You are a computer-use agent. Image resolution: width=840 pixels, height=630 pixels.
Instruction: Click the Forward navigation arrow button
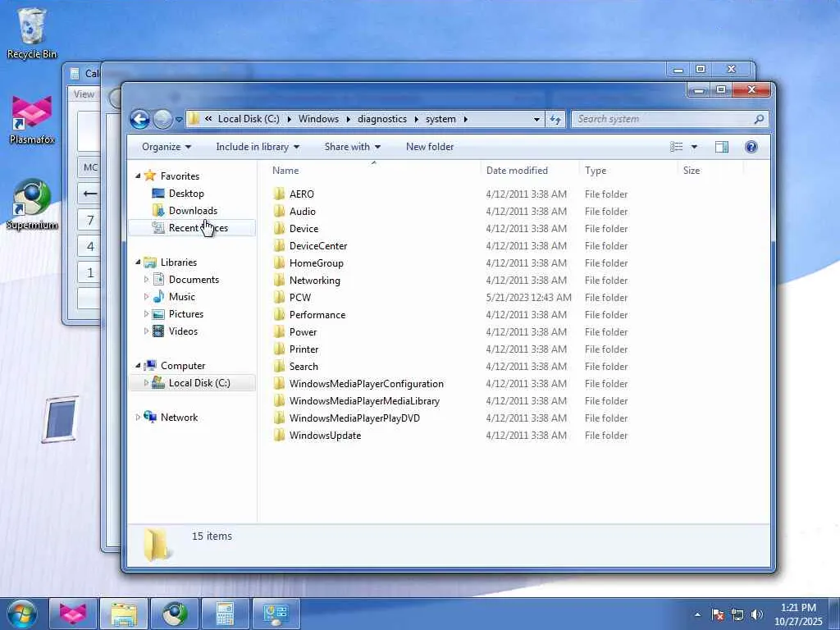[162, 119]
